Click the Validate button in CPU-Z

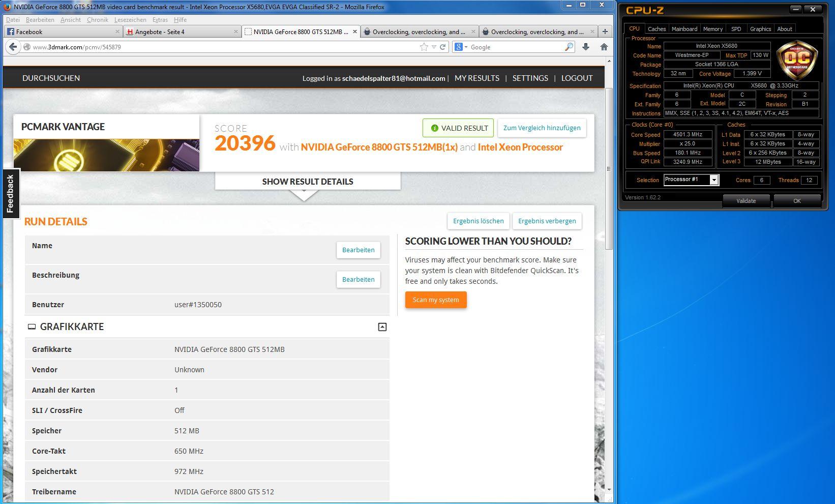pyautogui.click(x=746, y=201)
